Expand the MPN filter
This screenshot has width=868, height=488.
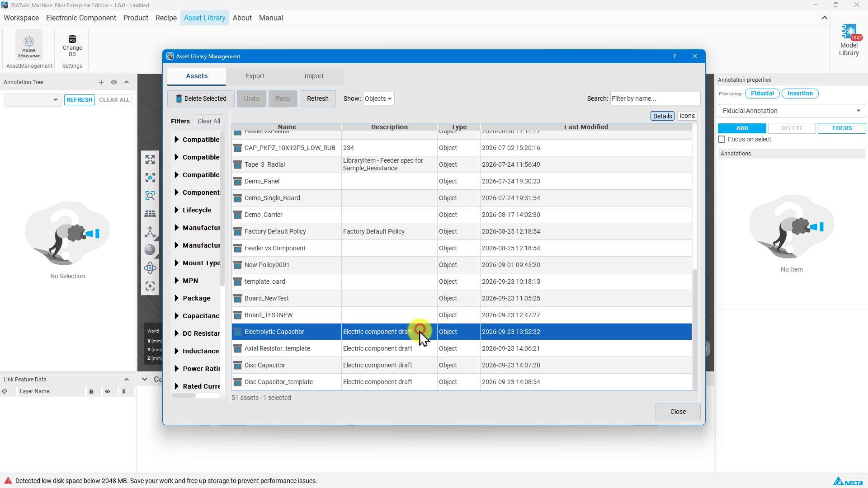coord(176,281)
